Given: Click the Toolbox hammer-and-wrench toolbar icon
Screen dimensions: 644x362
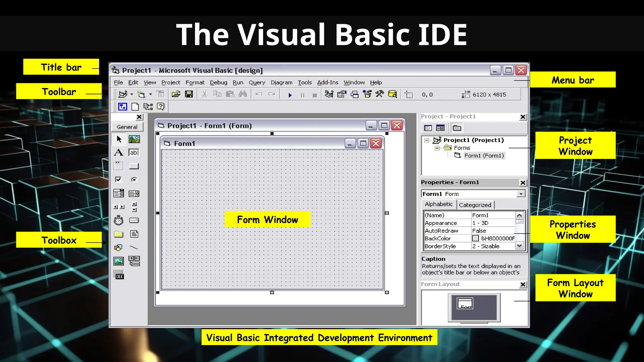Looking at the screenshot, I should click(380, 94).
